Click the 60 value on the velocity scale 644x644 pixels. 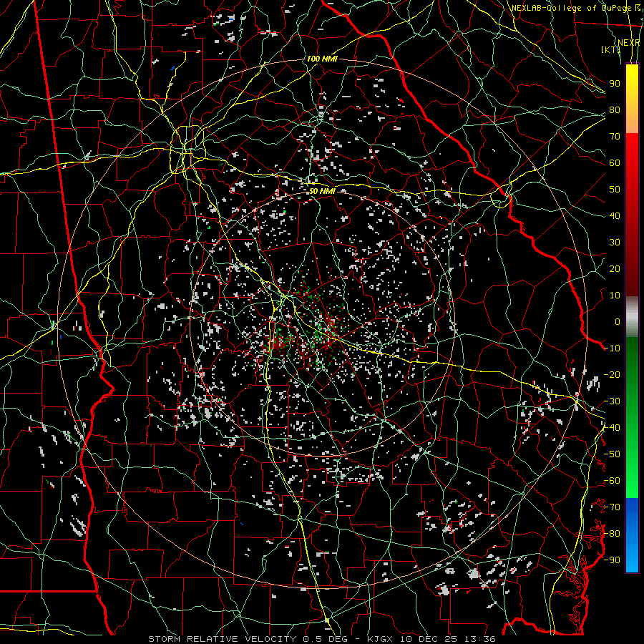[x=615, y=162]
